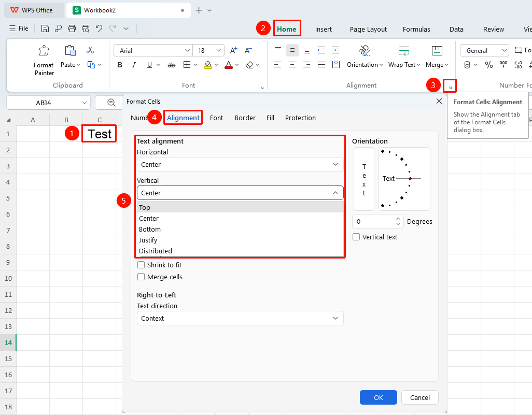
Task: Click the Merge cells icon in ribbon
Action: pos(437,51)
